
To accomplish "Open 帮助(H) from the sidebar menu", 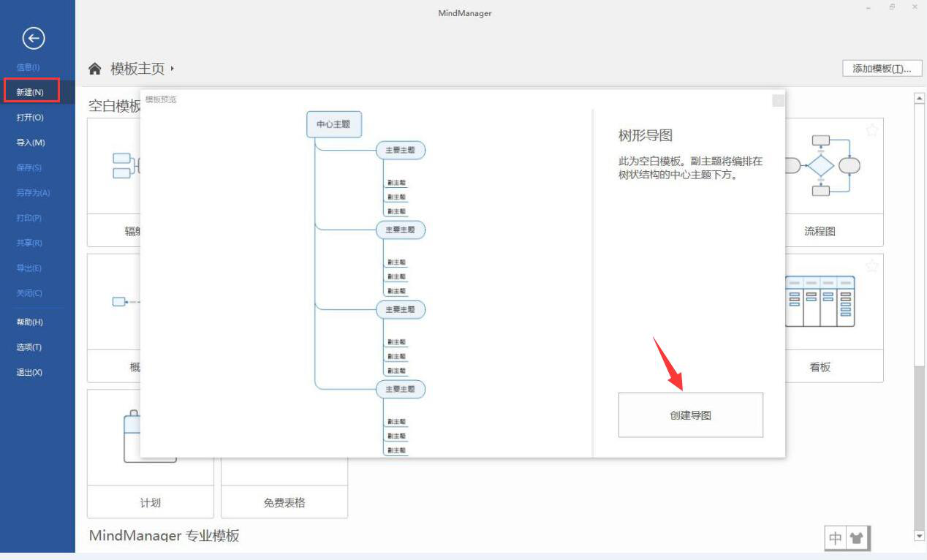I will 29,322.
